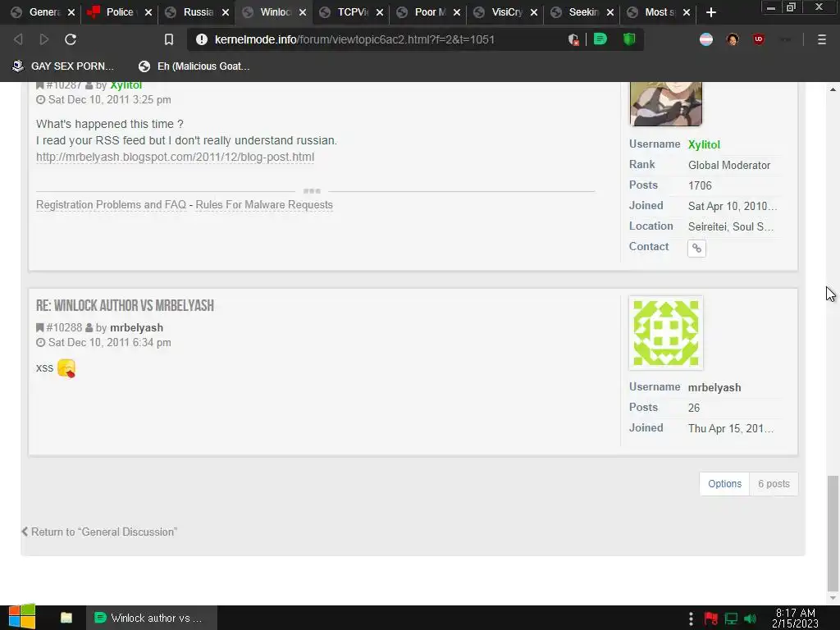
Task: Click the tongue-out smiley emoticon
Action: (x=66, y=368)
